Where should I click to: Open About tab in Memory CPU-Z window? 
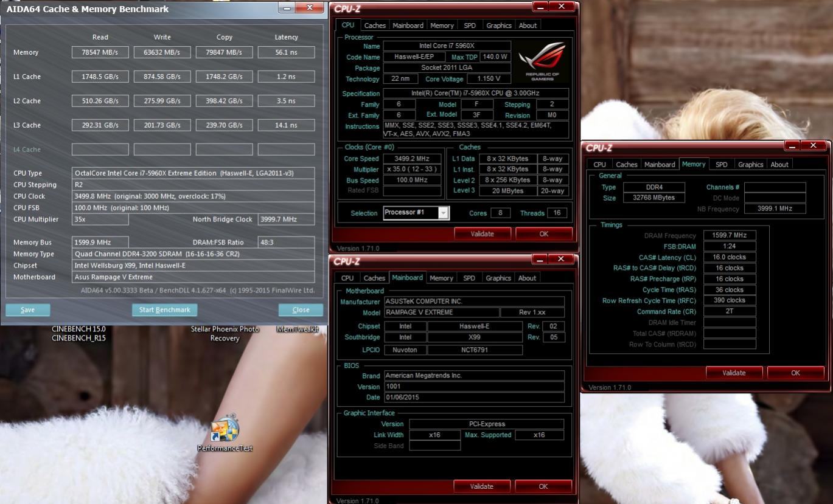click(779, 164)
